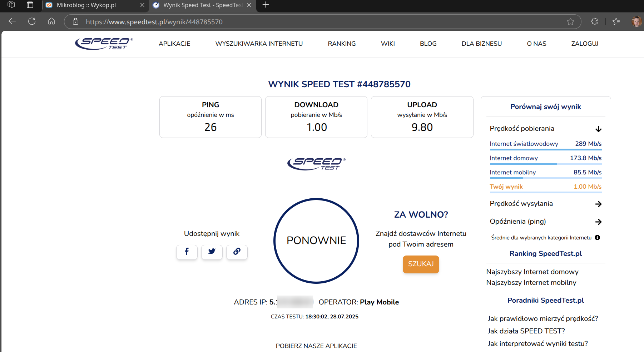
Task: Switch to Mikroblog Wykop.pl tab
Action: (86, 5)
